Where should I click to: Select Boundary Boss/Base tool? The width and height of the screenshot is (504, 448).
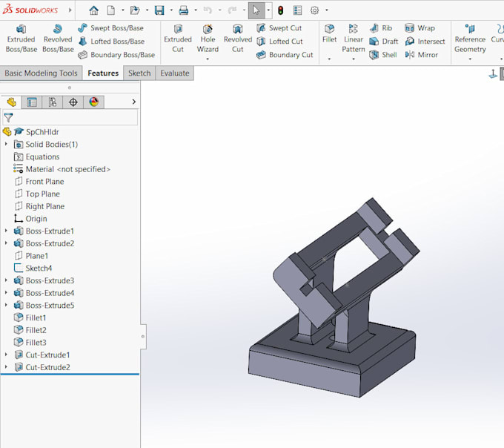116,55
